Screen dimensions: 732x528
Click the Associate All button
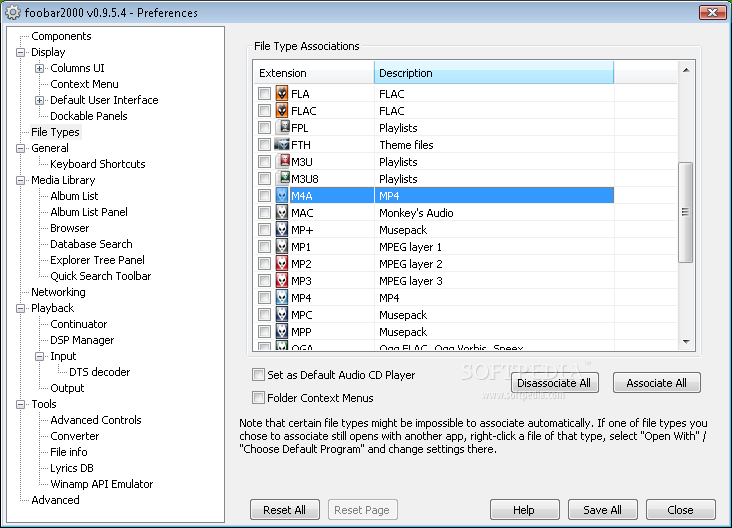pyautogui.click(x=656, y=383)
